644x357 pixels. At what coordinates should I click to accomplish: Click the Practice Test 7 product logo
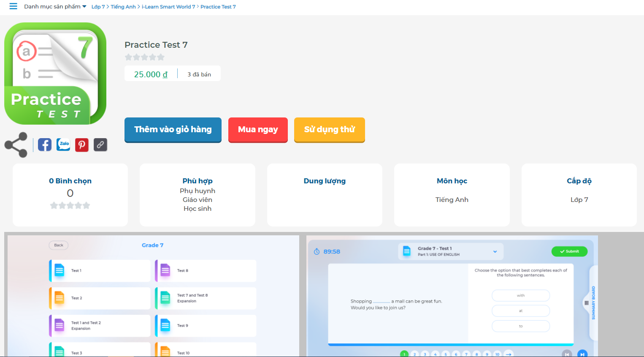[55, 74]
